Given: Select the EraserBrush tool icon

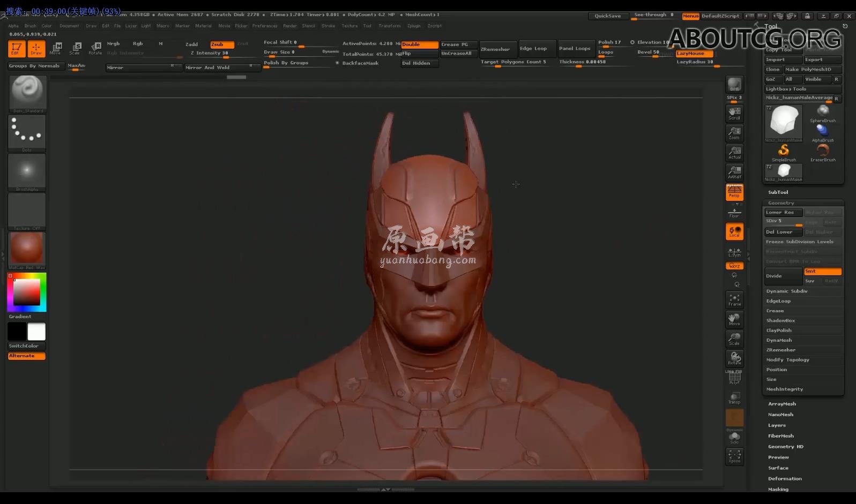Looking at the screenshot, I should [x=823, y=153].
